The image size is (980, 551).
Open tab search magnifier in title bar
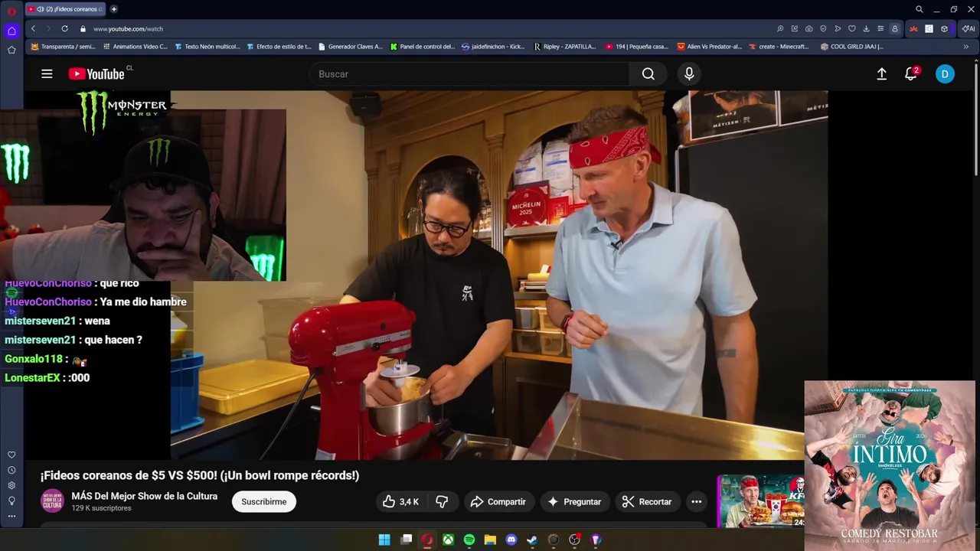(x=920, y=9)
